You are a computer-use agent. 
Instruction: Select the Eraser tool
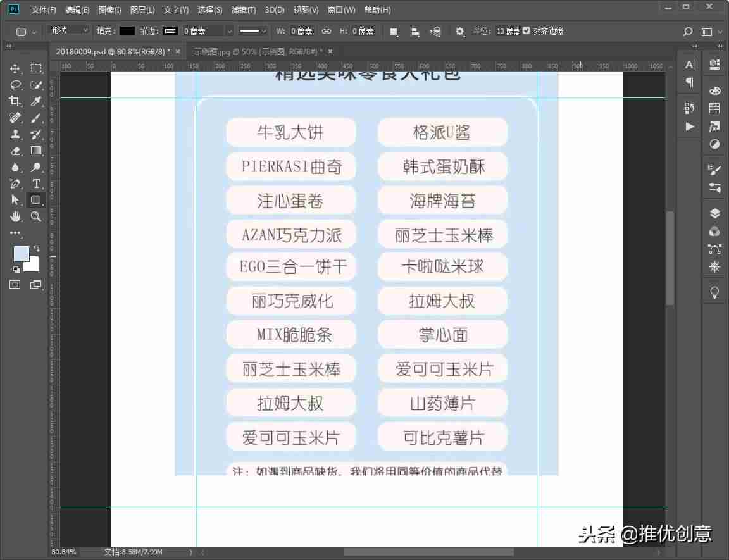(15, 151)
